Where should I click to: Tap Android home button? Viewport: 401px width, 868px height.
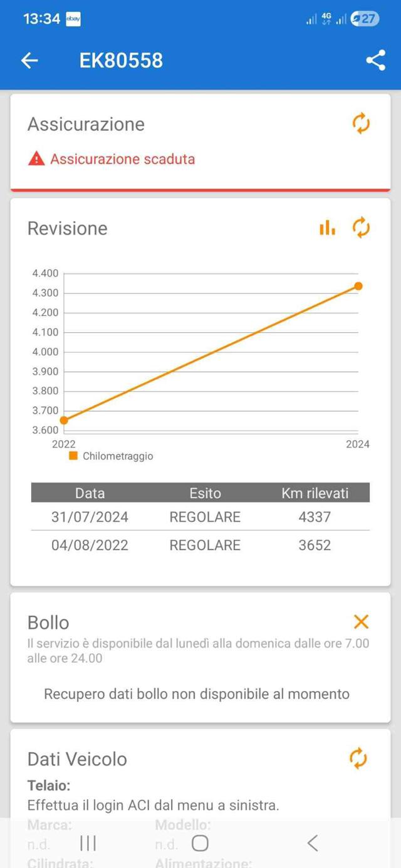(x=200, y=843)
